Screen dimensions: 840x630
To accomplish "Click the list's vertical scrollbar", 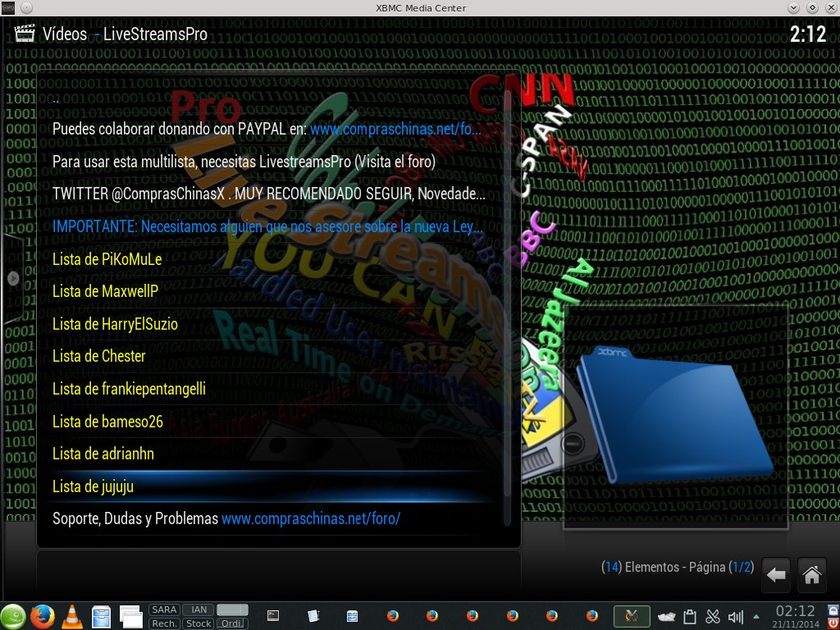I will [507, 308].
